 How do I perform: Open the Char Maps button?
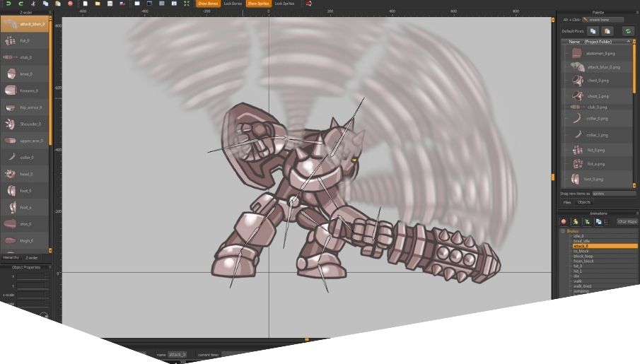click(x=627, y=221)
